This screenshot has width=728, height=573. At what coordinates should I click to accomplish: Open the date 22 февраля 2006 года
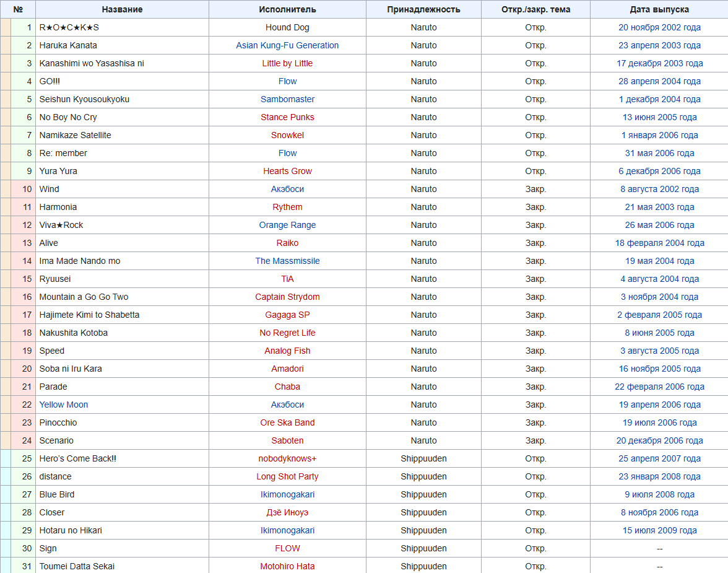pos(659,387)
